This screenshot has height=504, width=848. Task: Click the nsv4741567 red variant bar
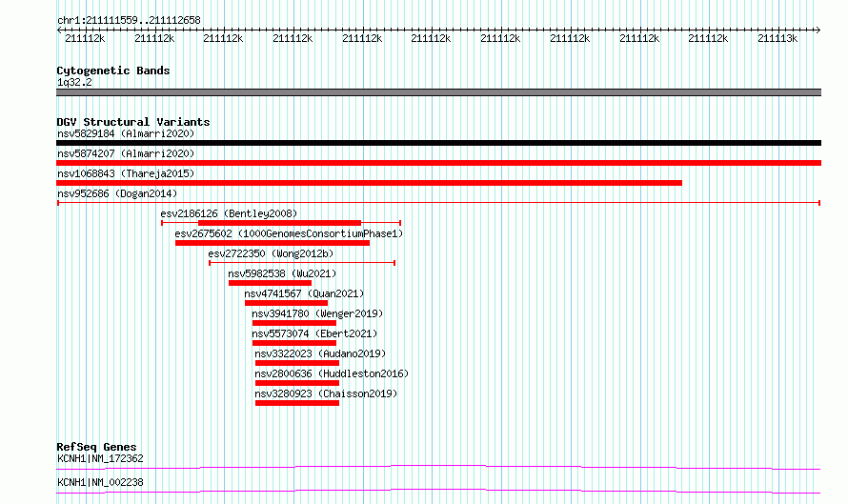(286, 303)
